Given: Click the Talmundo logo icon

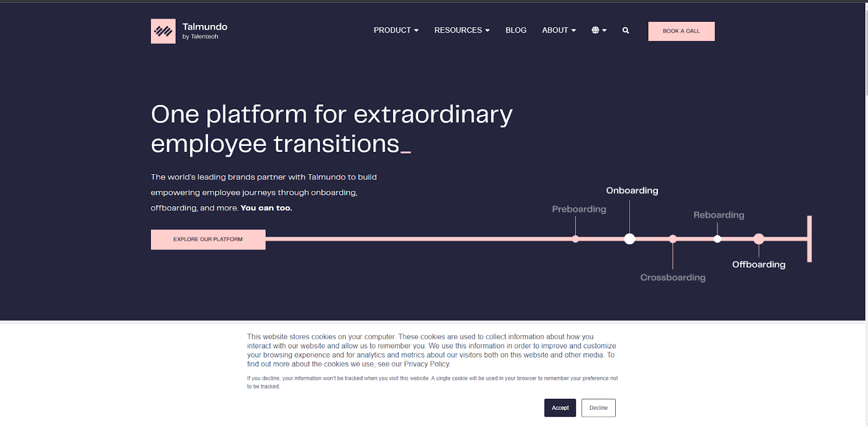Looking at the screenshot, I should (163, 31).
